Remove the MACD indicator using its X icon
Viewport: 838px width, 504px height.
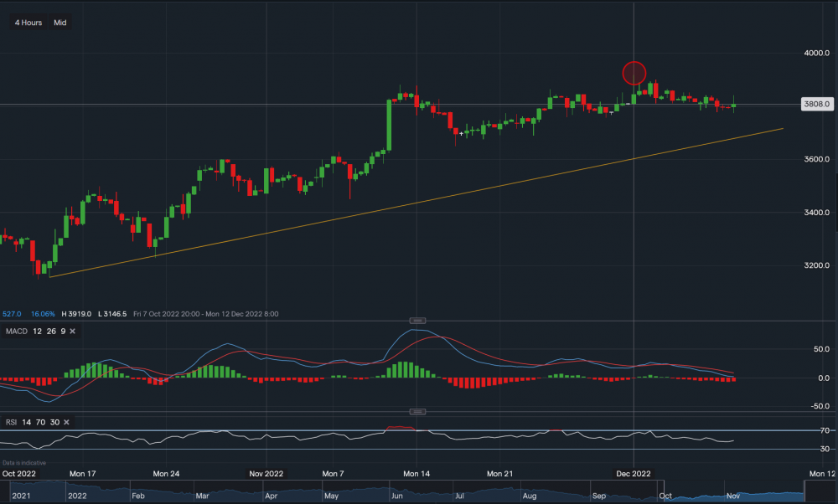[72, 332]
